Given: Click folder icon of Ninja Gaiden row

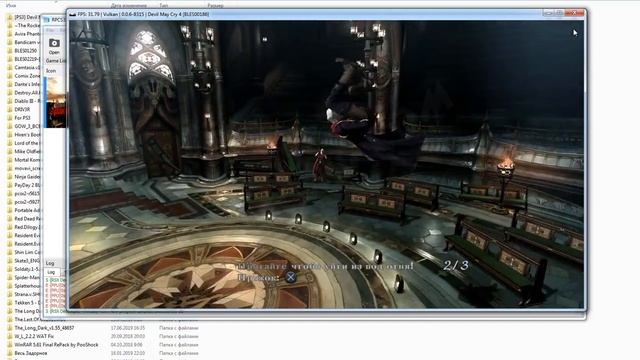Looking at the screenshot, I should coord(9,177).
